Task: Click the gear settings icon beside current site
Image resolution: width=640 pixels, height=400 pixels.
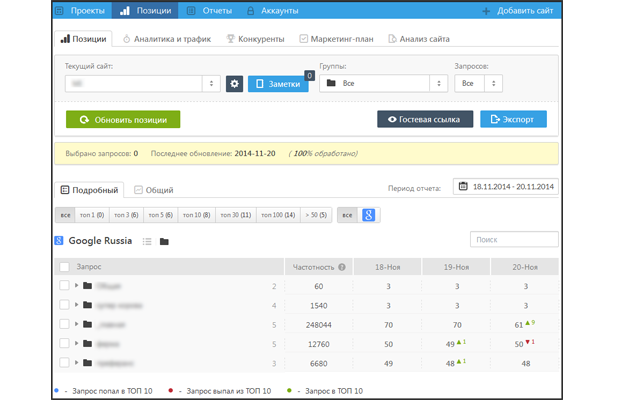Action: click(x=234, y=84)
